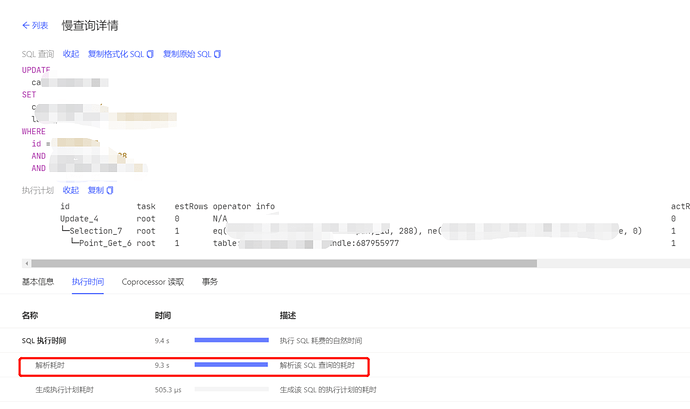
Task: Click the 9.3 s time value
Action: tap(162, 365)
